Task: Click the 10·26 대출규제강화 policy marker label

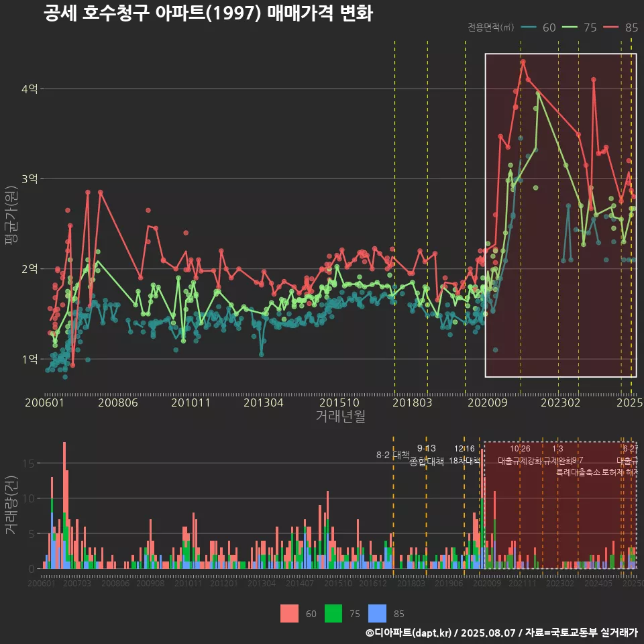Action: (x=520, y=455)
